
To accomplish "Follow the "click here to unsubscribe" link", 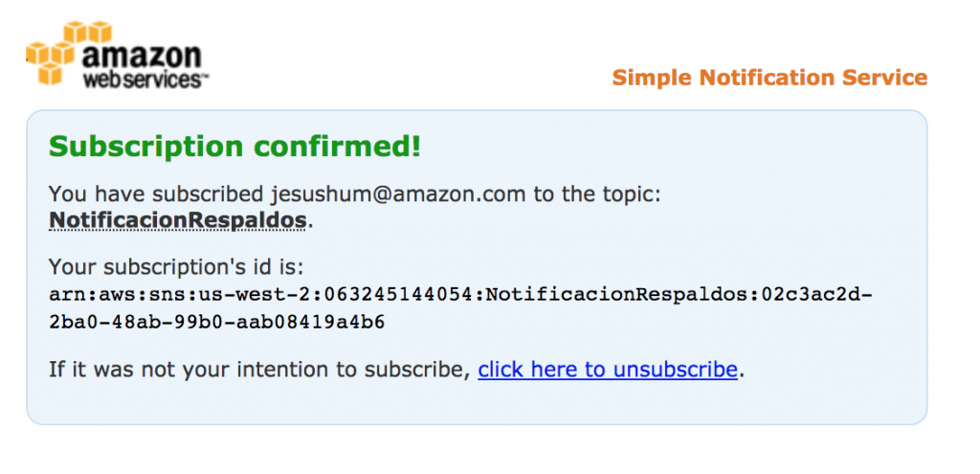I will click(x=608, y=369).
